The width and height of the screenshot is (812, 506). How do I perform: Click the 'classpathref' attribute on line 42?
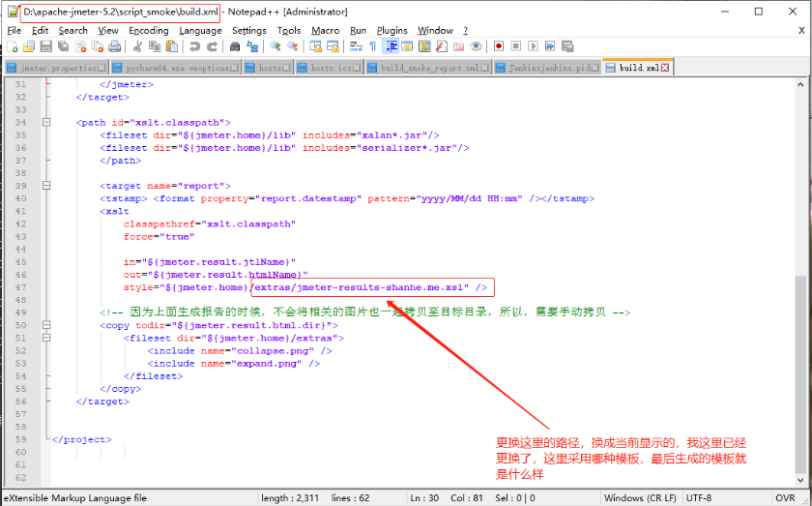pos(159,223)
